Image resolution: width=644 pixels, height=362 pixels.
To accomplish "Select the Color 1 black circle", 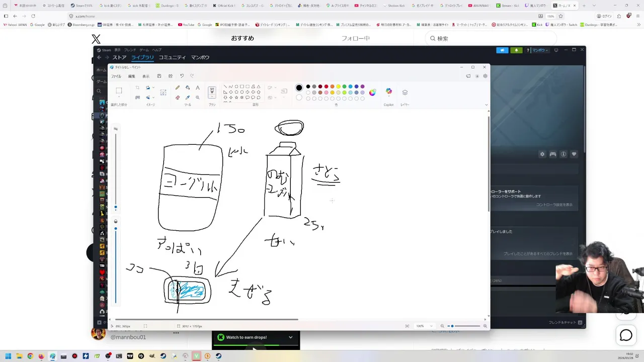I will tap(299, 87).
